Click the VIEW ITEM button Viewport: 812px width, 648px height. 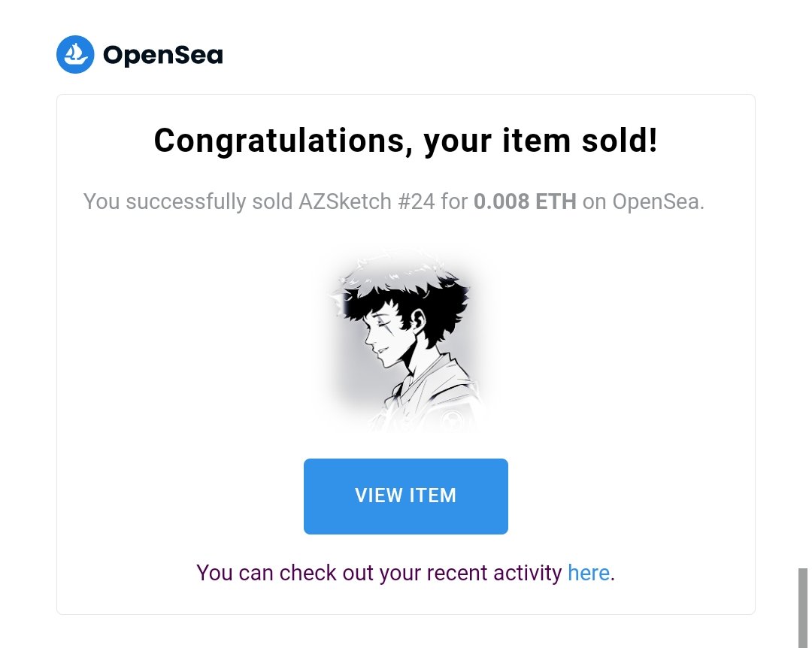[x=405, y=496]
